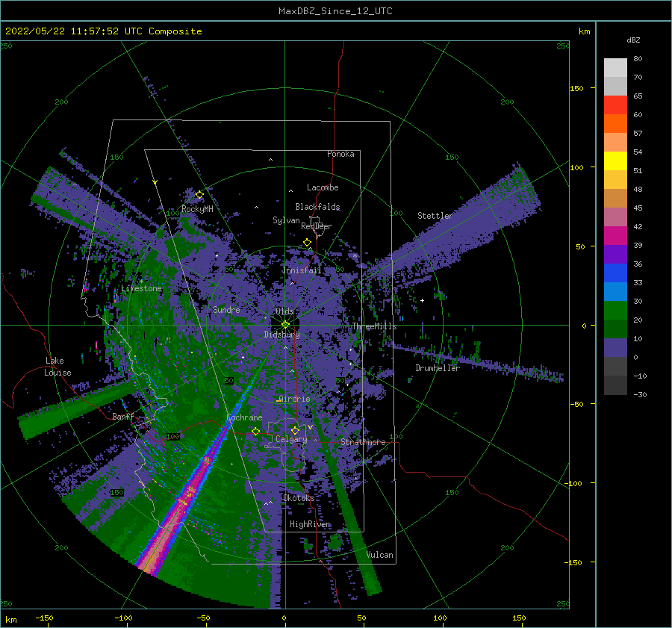672x628 pixels.
Task: Click the Sylvan label
Action: 286,220
